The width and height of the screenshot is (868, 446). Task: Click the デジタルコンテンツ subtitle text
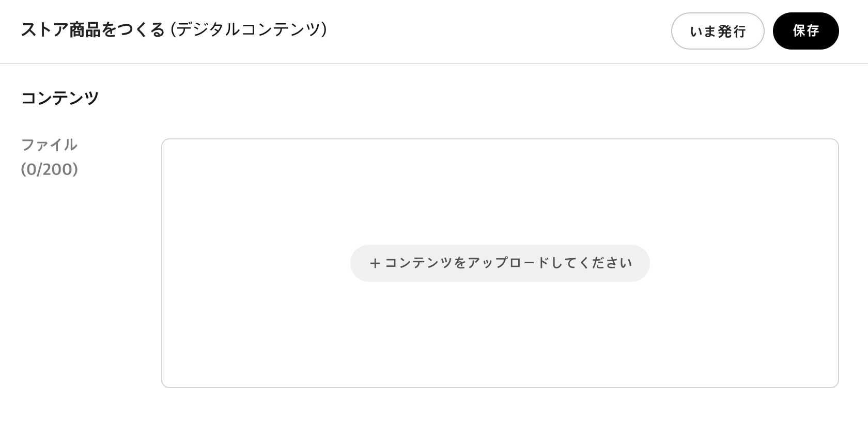point(250,30)
